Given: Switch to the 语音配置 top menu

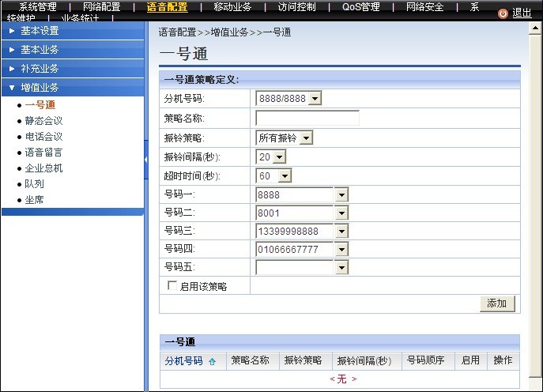Looking at the screenshot, I should 168,7.
